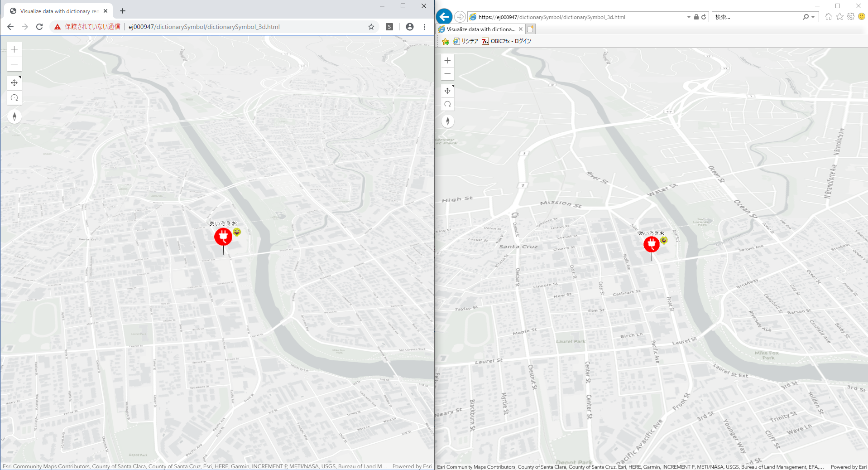Click the 'Santa Cruz' label in IE map
This screenshot has width=868, height=470.
[x=518, y=247]
